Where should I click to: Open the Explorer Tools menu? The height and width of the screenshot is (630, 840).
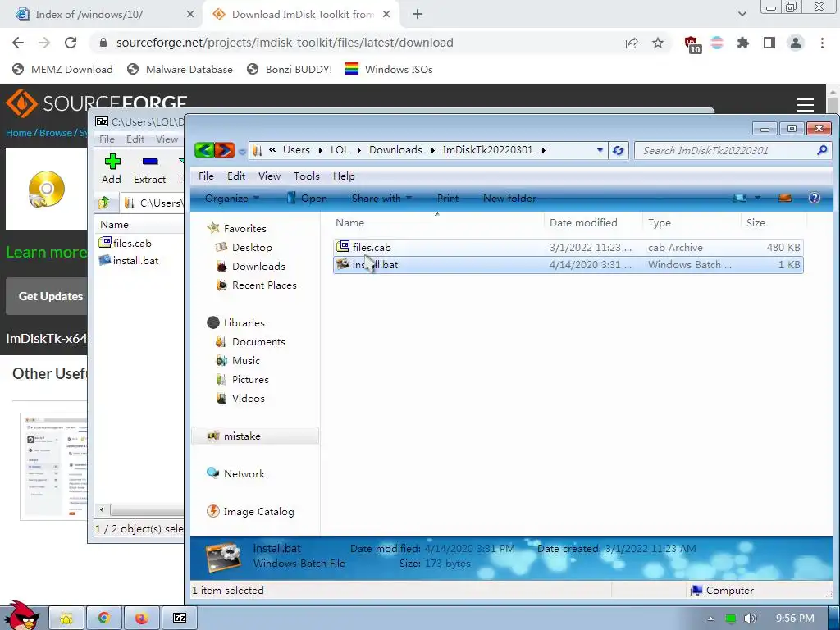tap(307, 176)
